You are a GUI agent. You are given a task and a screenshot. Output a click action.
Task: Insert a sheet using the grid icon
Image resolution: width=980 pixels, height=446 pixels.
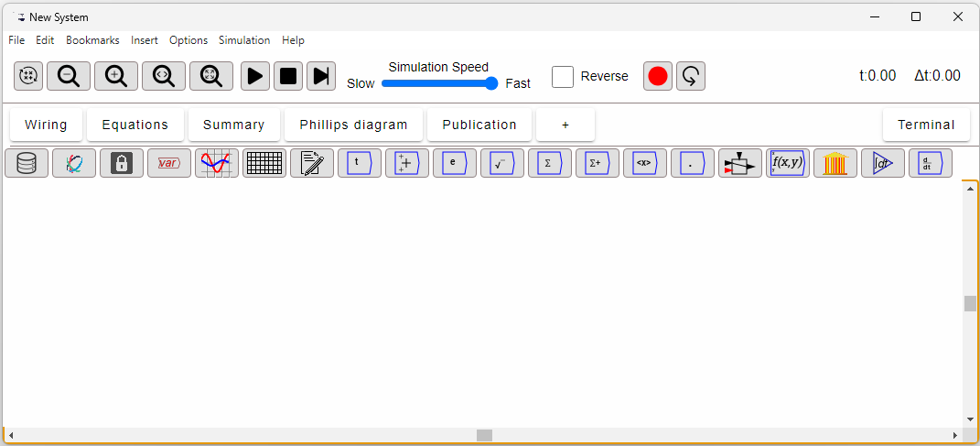[x=264, y=163]
